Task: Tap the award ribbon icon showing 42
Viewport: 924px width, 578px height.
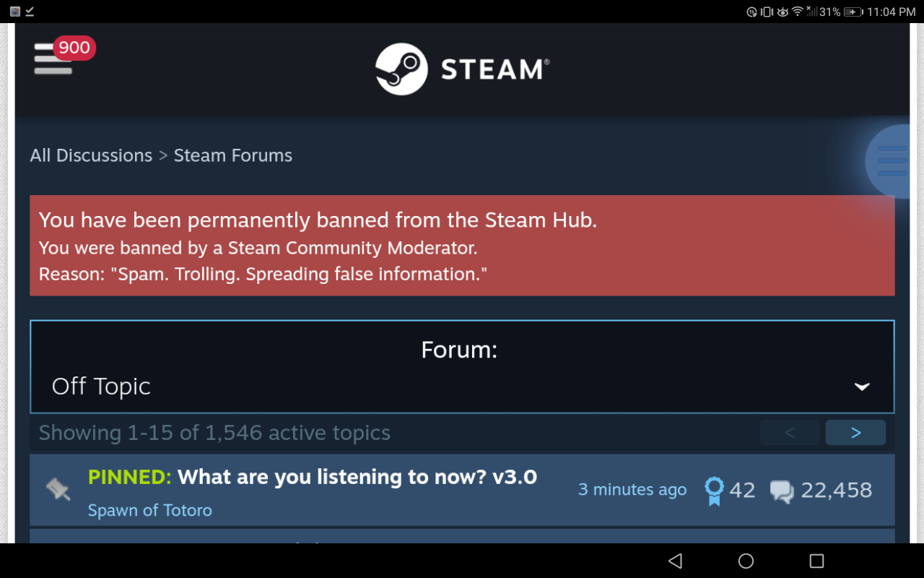Action: click(714, 491)
